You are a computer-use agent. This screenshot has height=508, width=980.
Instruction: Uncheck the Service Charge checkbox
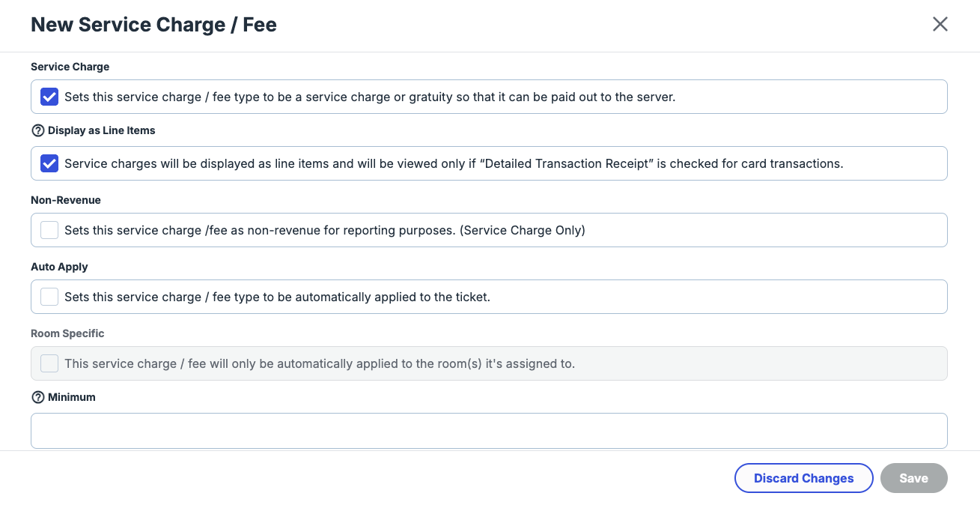point(49,97)
